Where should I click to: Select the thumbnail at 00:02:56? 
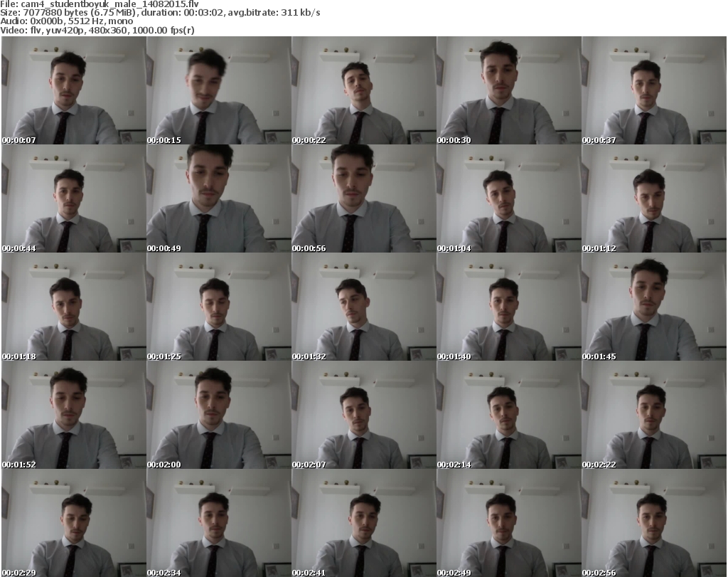click(x=654, y=523)
